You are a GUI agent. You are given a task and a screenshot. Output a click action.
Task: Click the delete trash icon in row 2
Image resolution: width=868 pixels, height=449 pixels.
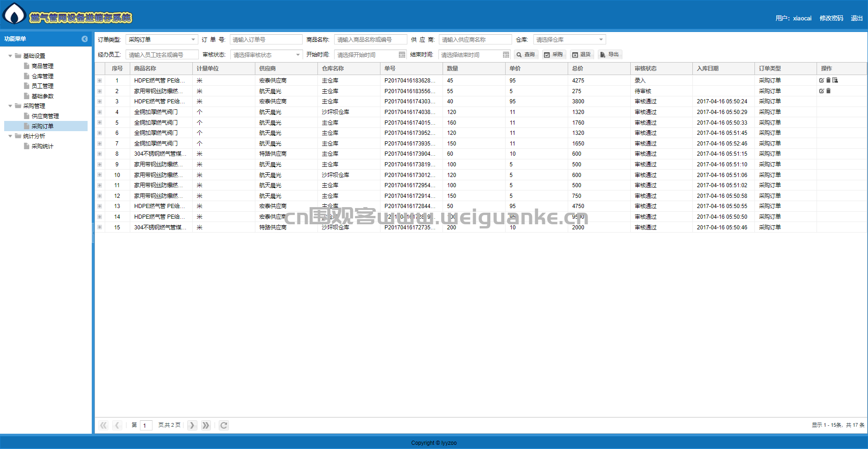[828, 91]
